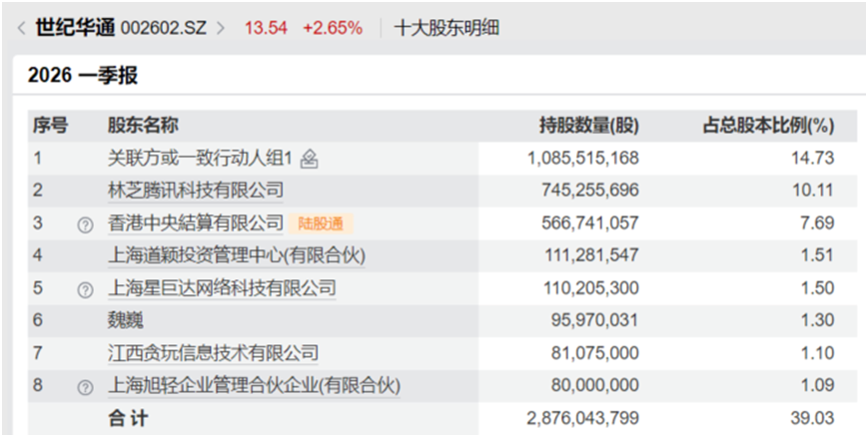This screenshot has height=437, width=868.
Task: Click help icon next to 香港中央结算有限公司
Action: click(x=85, y=224)
